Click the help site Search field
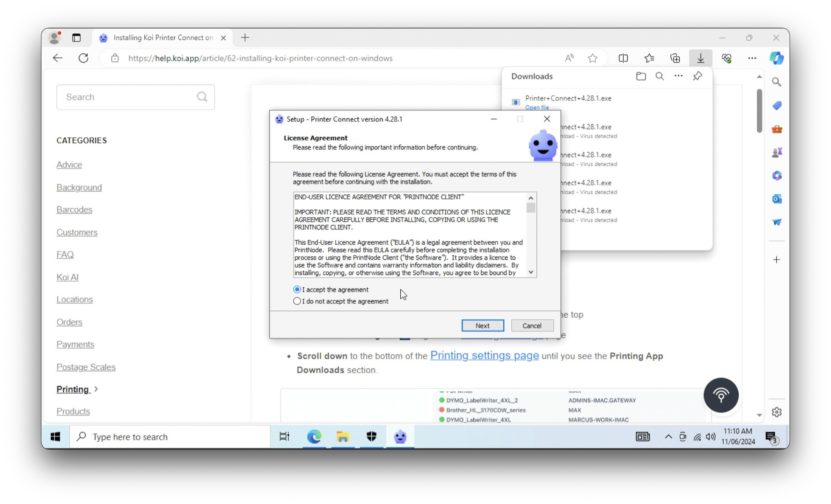 129,97
